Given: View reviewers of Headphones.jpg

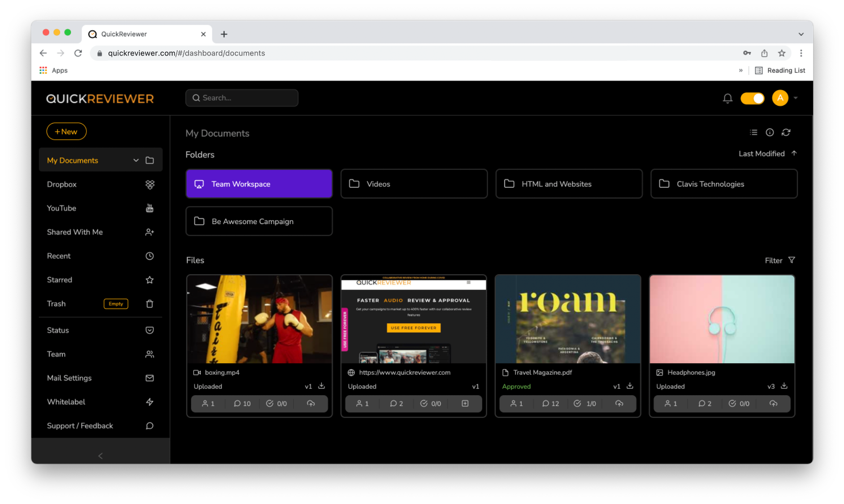Looking at the screenshot, I should point(671,404).
